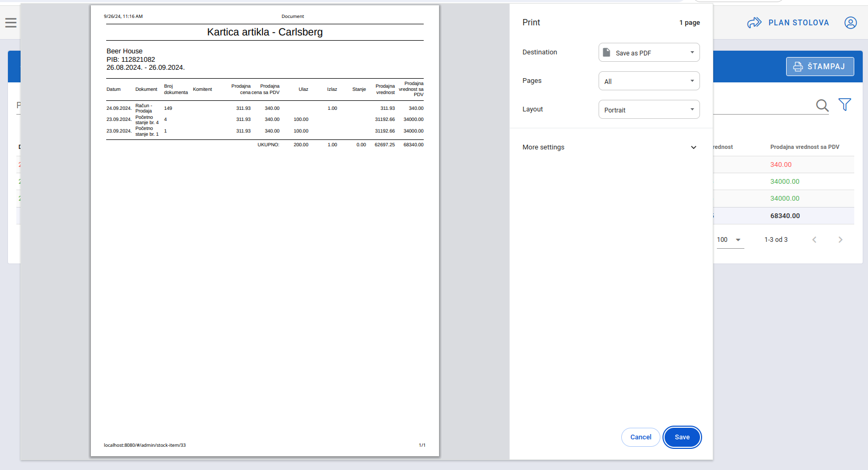Viewport: 868px width, 470px height.
Task: Click the 24.09.2024. date in preview table
Action: click(119, 108)
